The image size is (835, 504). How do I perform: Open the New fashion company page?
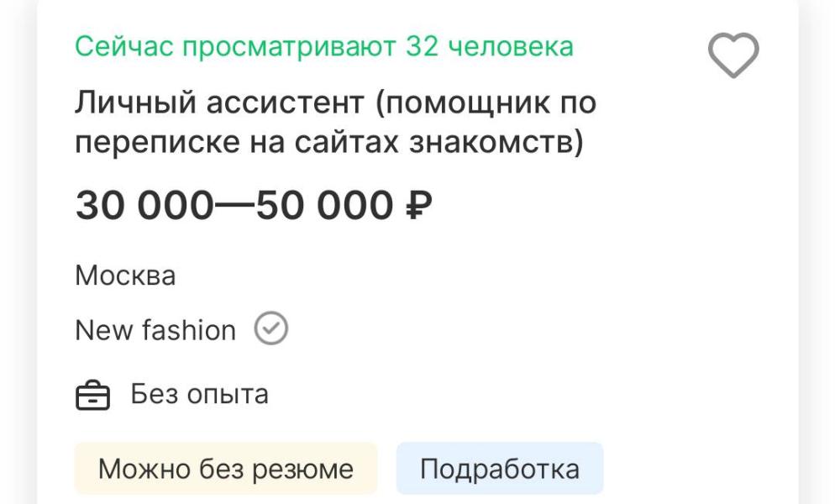click(x=155, y=330)
